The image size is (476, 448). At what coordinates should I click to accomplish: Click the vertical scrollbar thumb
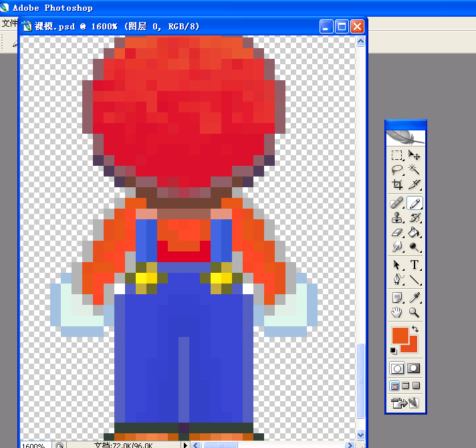[x=360, y=380]
